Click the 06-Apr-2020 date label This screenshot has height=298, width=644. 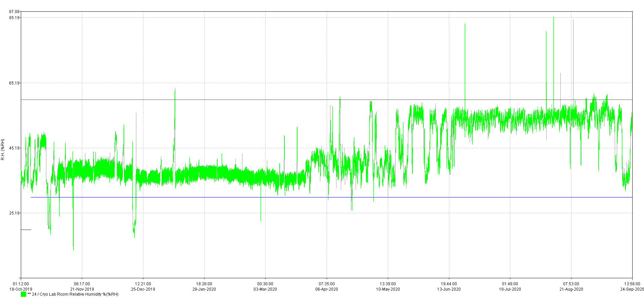coord(327,289)
